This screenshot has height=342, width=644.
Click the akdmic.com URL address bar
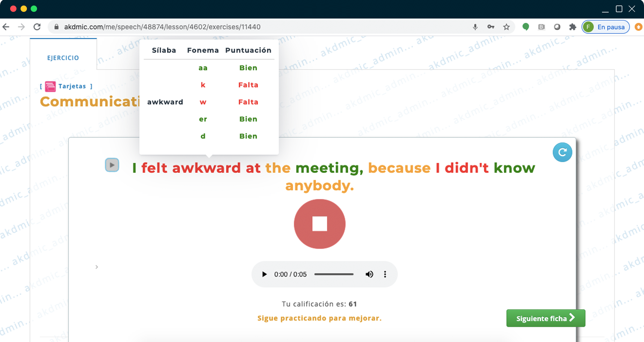tap(162, 27)
